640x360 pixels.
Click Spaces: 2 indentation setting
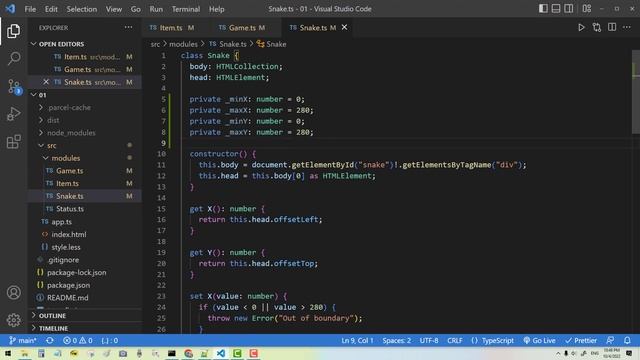coord(397,340)
